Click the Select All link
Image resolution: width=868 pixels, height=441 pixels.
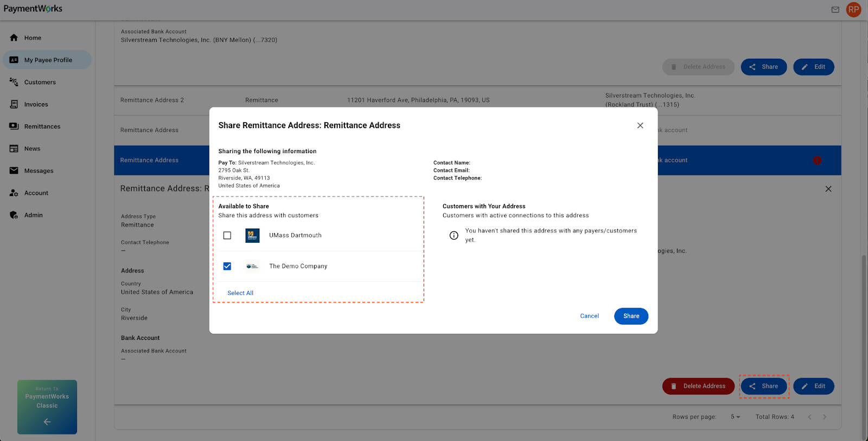[240, 293]
